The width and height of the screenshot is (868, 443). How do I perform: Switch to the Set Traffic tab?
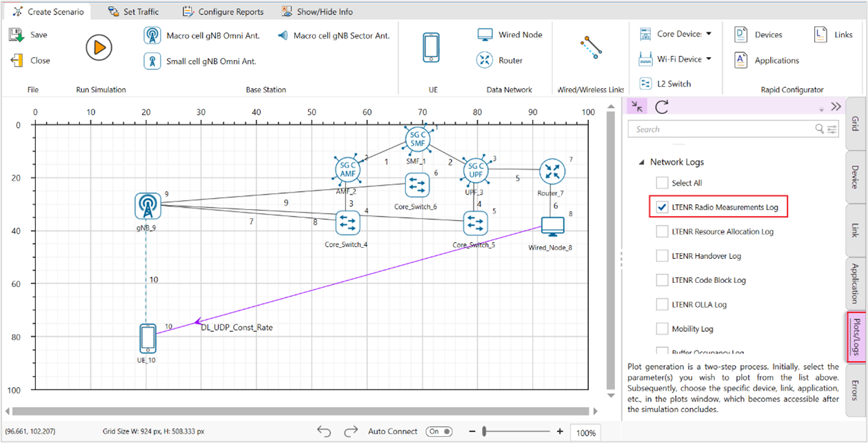pos(133,12)
